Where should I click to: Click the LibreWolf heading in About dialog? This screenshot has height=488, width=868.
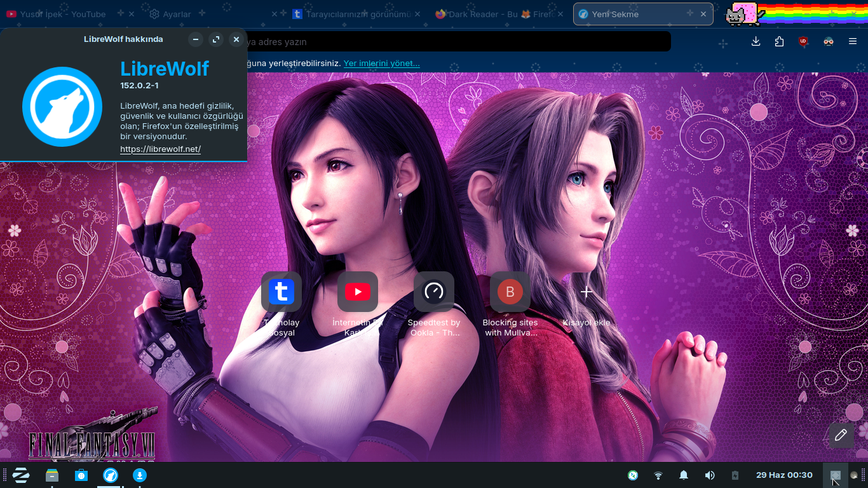click(165, 69)
